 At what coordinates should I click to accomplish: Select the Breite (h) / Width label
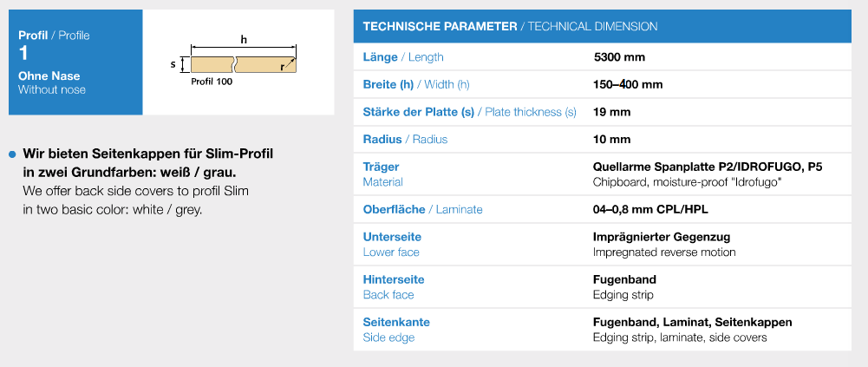click(x=416, y=85)
